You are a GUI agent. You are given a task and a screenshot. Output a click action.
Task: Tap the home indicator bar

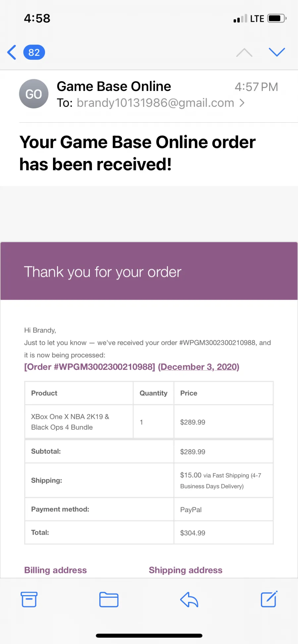pyautogui.click(x=149, y=635)
